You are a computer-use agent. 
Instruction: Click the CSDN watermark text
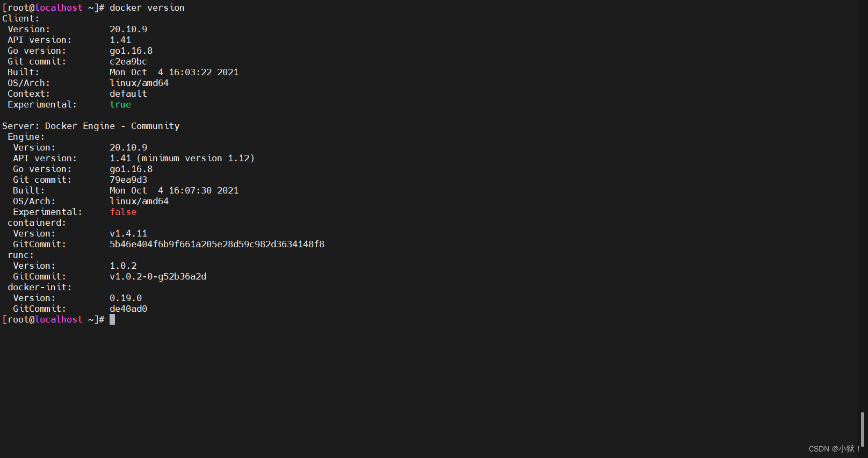point(835,449)
